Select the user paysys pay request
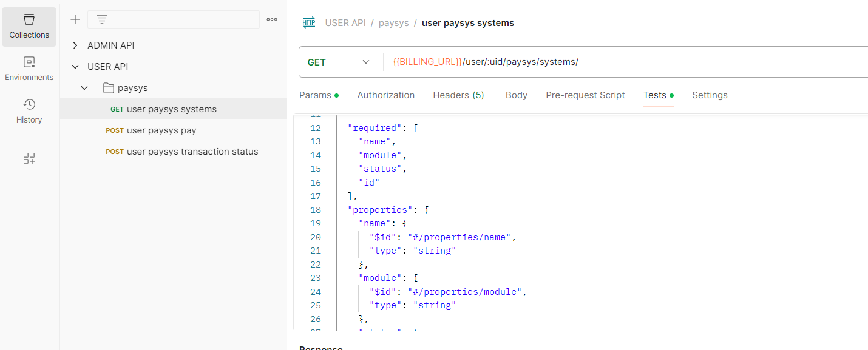 coord(161,130)
